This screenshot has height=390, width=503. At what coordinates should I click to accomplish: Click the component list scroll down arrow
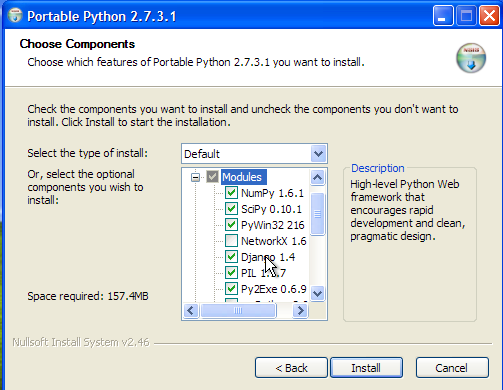[318, 294]
